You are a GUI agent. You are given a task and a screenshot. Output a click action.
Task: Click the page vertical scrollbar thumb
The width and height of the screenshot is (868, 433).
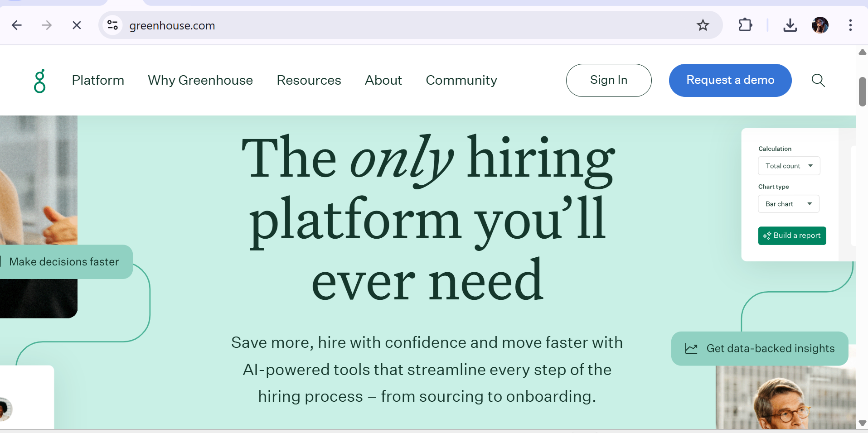(x=862, y=91)
